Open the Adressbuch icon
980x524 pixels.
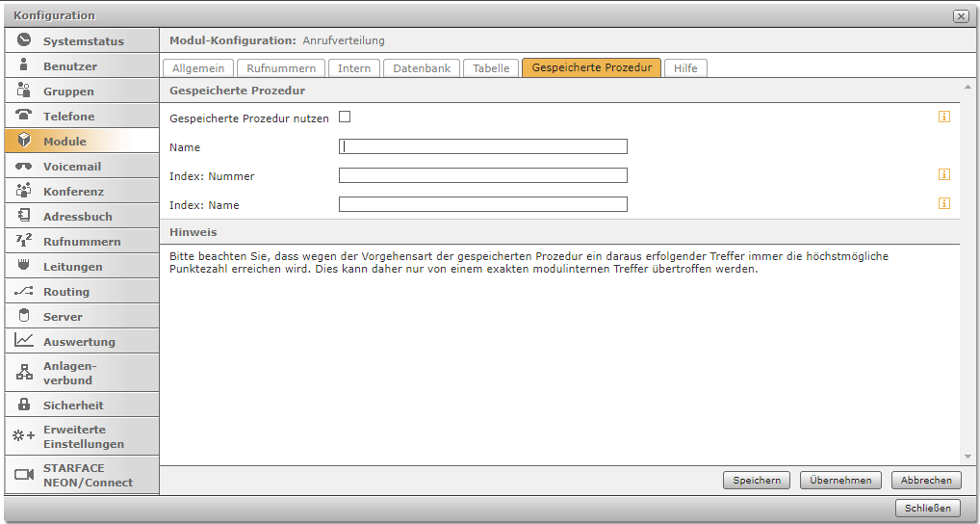coord(24,216)
